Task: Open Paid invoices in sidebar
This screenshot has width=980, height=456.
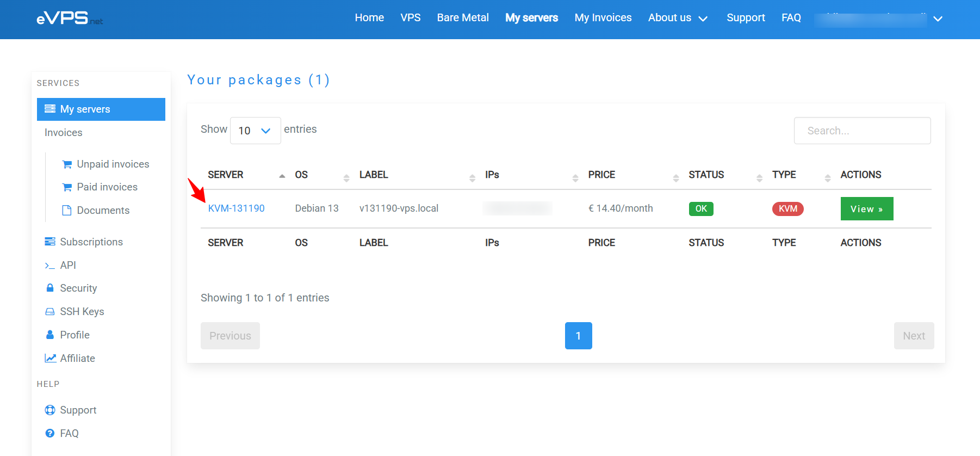Action: [x=107, y=187]
